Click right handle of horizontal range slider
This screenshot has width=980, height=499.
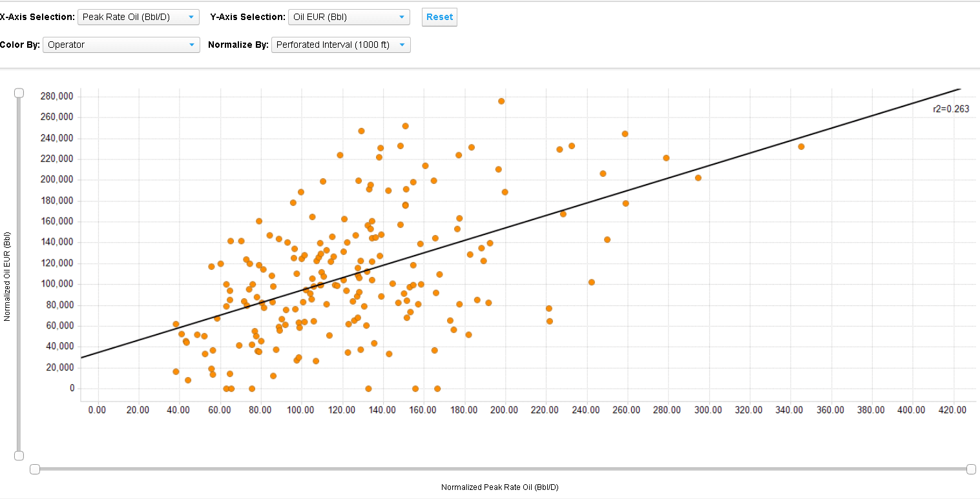(971, 469)
